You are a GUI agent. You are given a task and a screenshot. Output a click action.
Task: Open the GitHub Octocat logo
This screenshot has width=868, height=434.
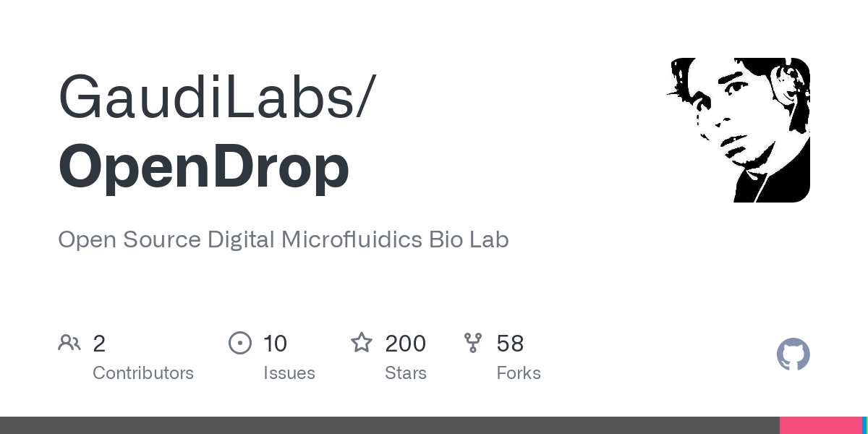pyautogui.click(x=793, y=354)
